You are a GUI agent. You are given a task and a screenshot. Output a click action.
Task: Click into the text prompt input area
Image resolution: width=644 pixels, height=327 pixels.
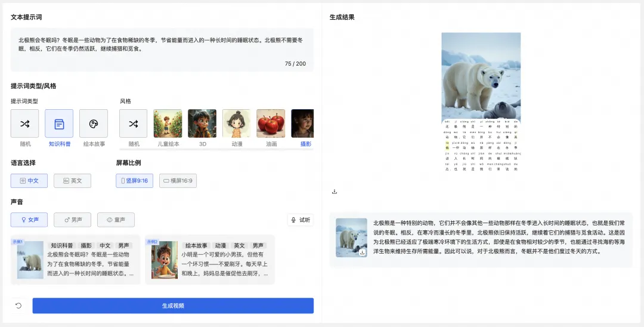point(162,50)
